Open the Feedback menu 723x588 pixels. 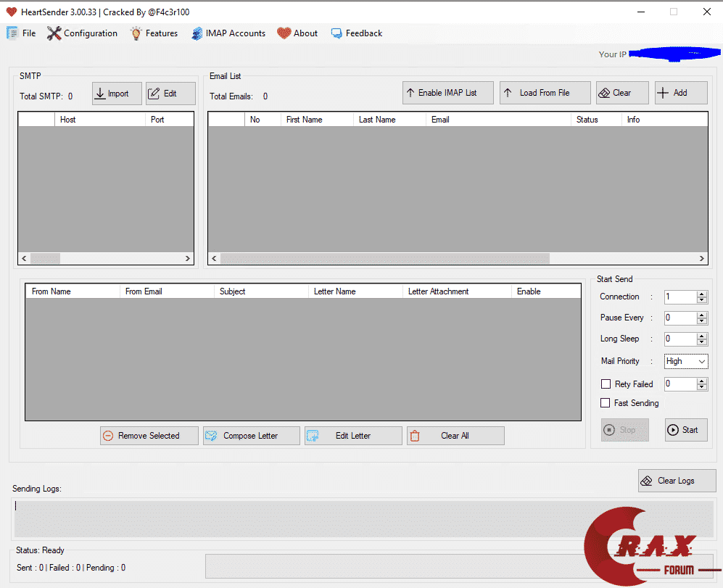pos(357,33)
